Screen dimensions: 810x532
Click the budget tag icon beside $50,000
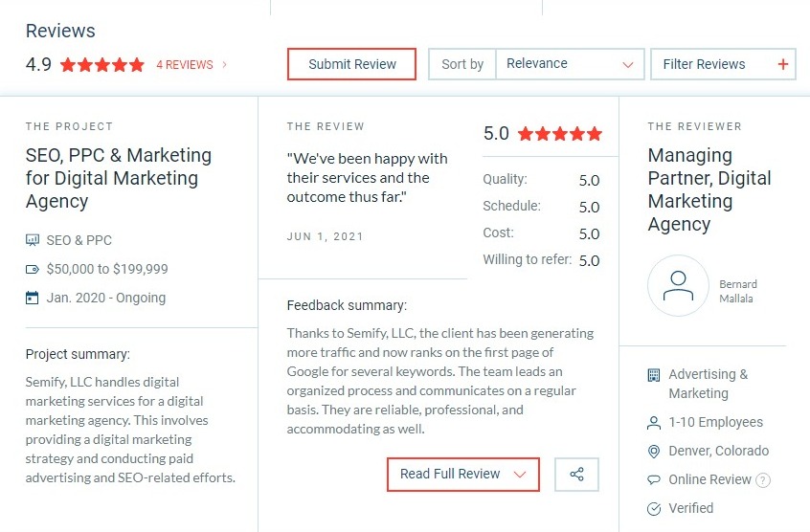click(x=32, y=269)
